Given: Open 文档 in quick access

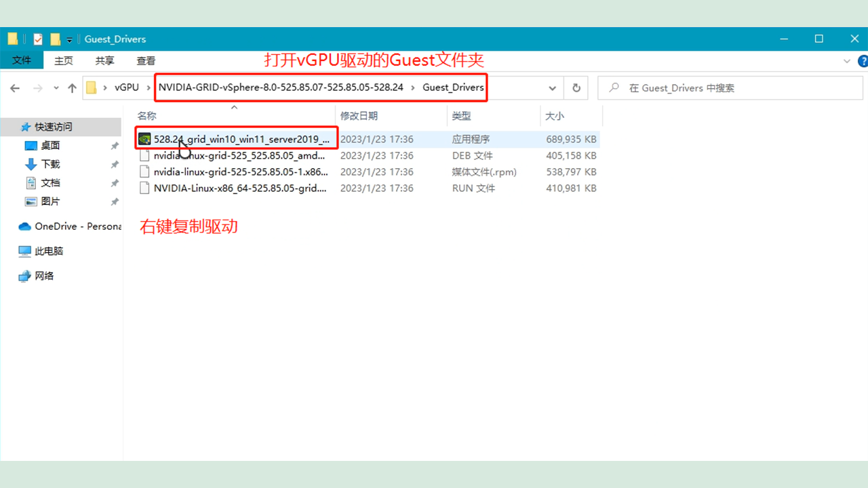Looking at the screenshot, I should click(50, 183).
